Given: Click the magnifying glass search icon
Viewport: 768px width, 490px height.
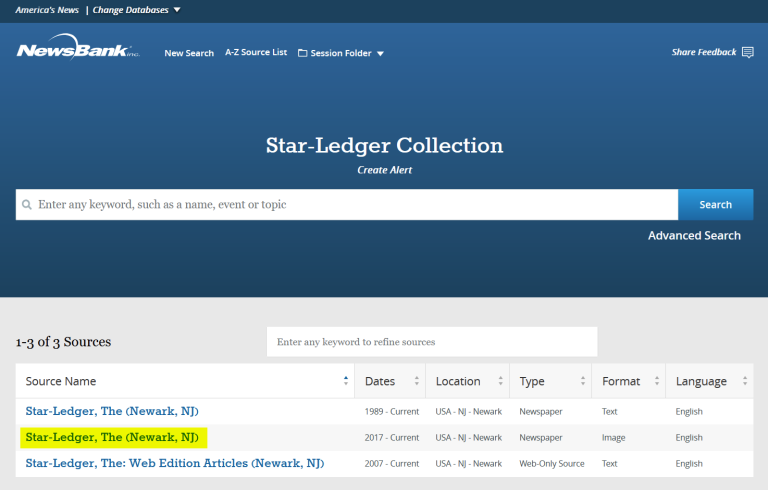Looking at the screenshot, I should click(x=27, y=205).
